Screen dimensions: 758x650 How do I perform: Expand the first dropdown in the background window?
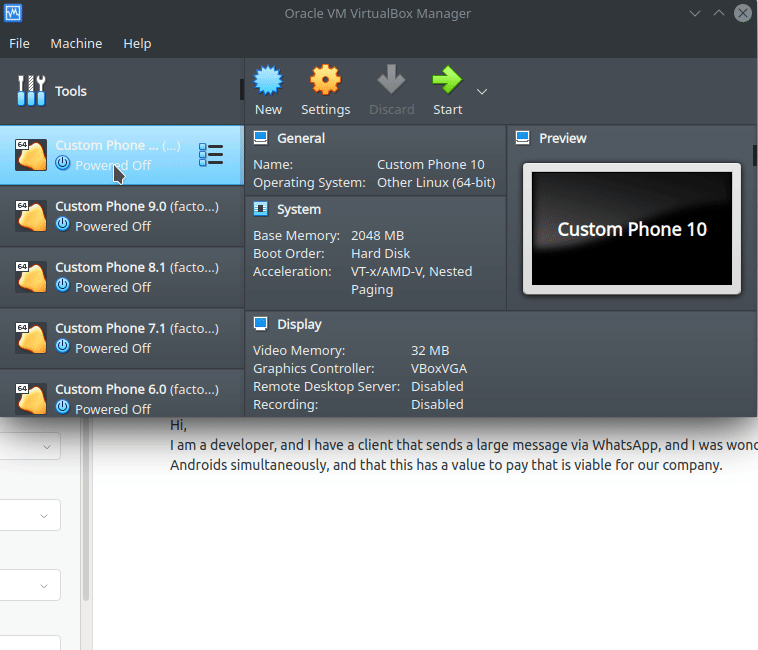pos(46,447)
